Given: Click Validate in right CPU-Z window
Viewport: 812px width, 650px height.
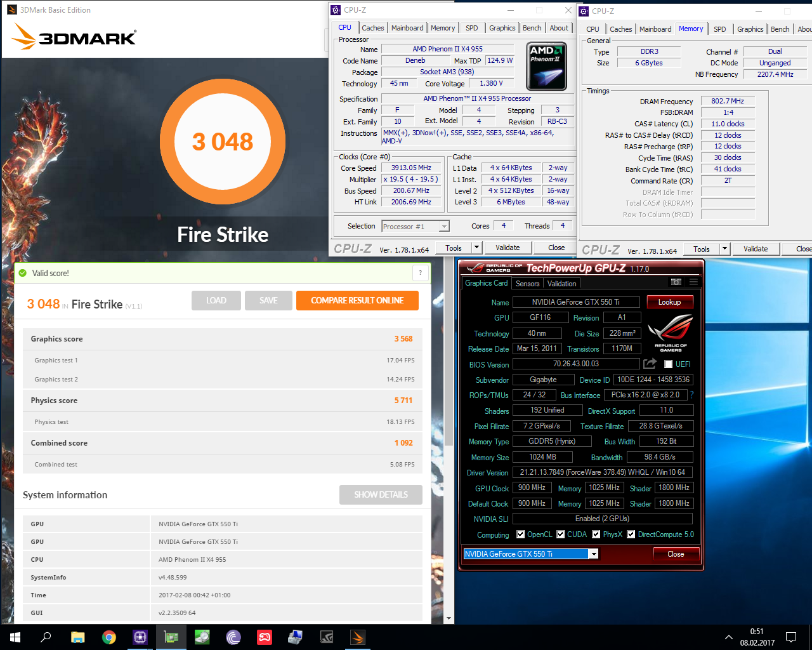Looking at the screenshot, I should (756, 249).
